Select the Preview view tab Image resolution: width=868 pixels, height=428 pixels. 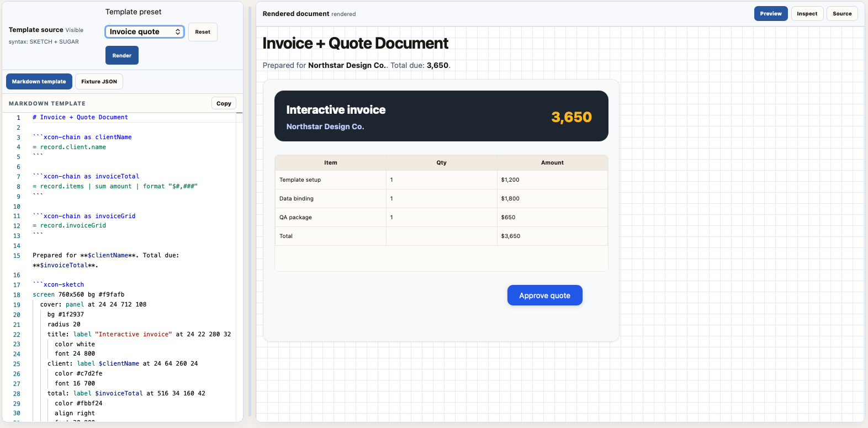point(771,14)
